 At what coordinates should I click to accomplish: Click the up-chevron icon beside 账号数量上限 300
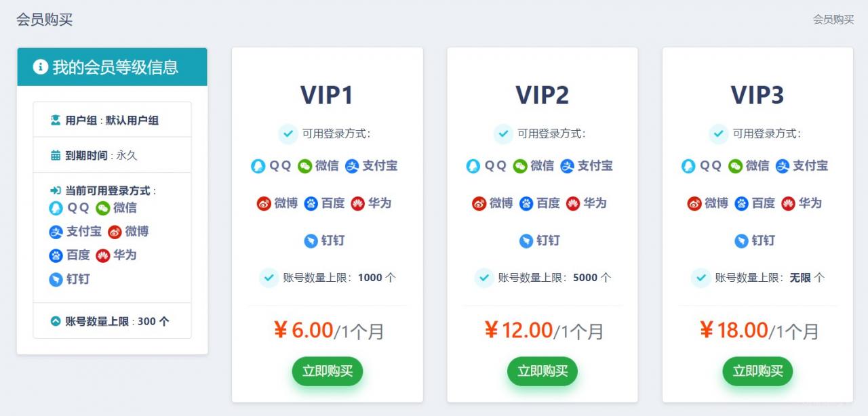click(x=56, y=321)
